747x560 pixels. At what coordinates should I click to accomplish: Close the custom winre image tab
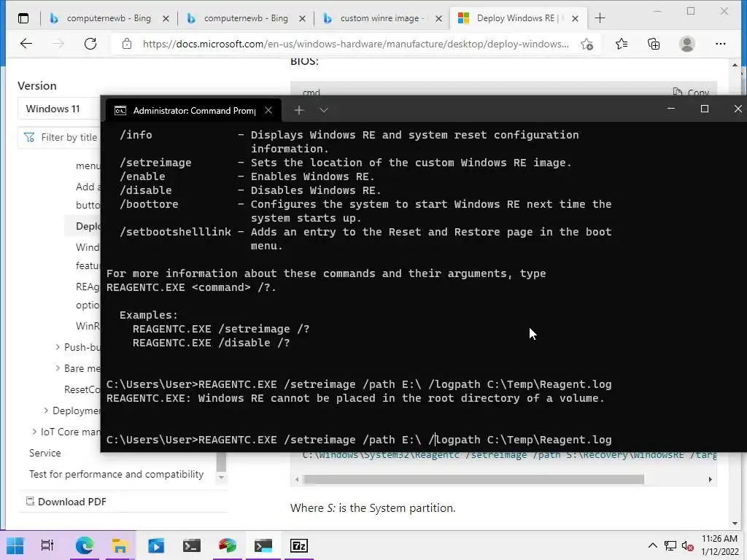tap(438, 18)
